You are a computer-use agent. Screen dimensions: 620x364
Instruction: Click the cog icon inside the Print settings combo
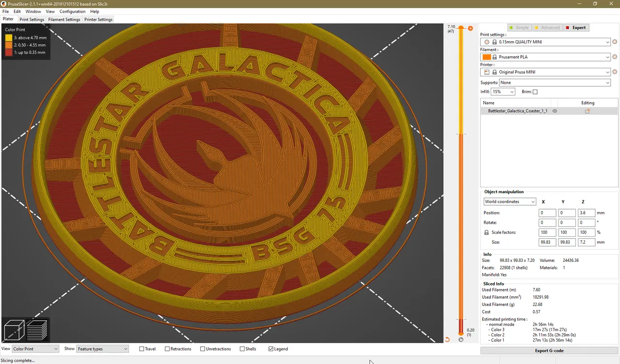click(x=487, y=42)
